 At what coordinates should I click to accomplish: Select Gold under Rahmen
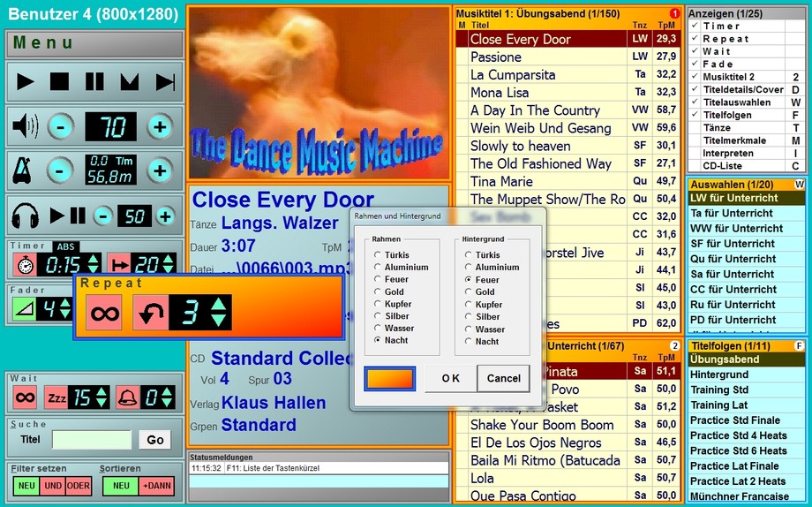point(379,291)
